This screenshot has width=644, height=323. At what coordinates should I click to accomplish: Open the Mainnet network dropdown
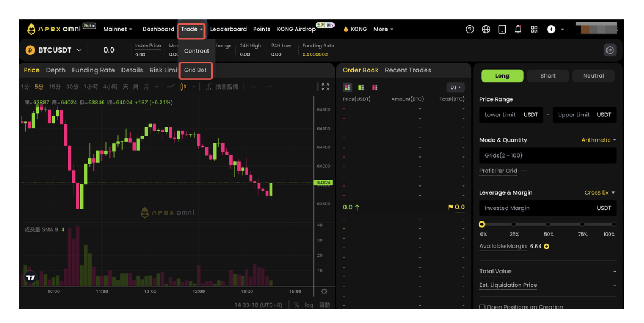[117, 29]
